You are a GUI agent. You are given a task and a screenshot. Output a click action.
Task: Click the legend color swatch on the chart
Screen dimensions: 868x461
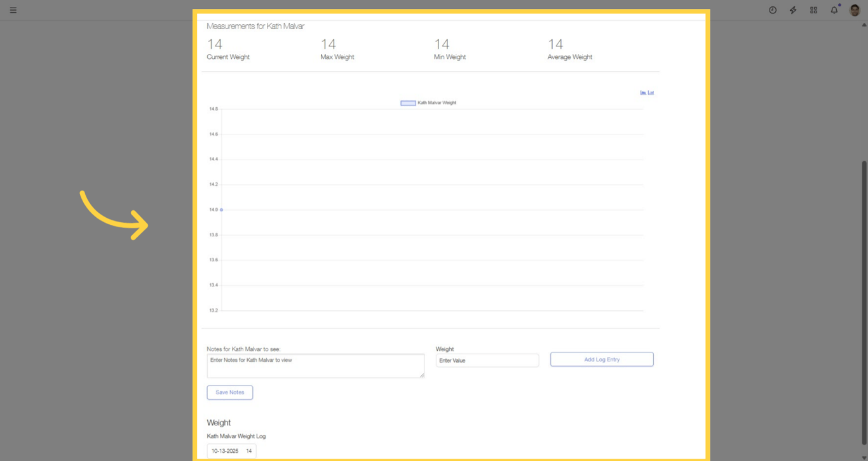(407, 102)
